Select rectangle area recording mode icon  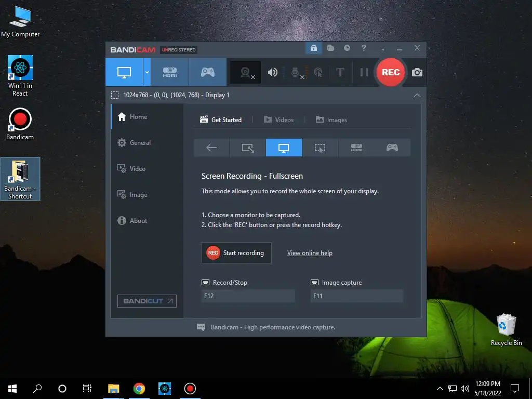point(248,148)
